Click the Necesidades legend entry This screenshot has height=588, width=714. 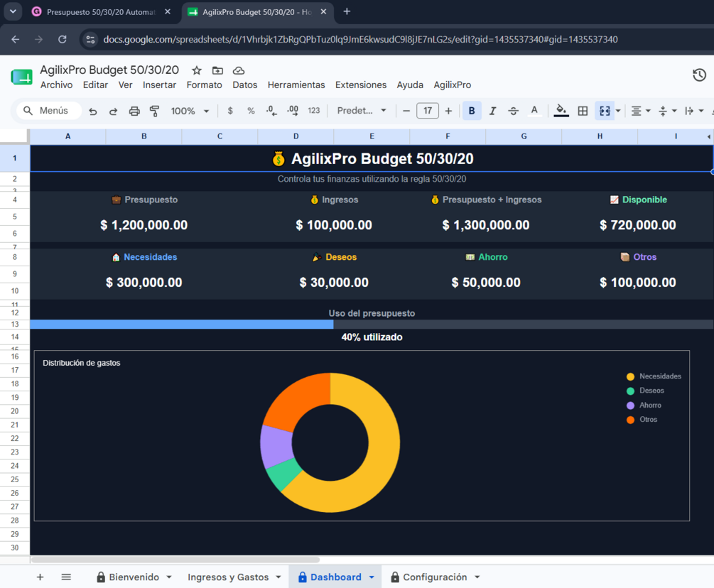(x=654, y=376)
